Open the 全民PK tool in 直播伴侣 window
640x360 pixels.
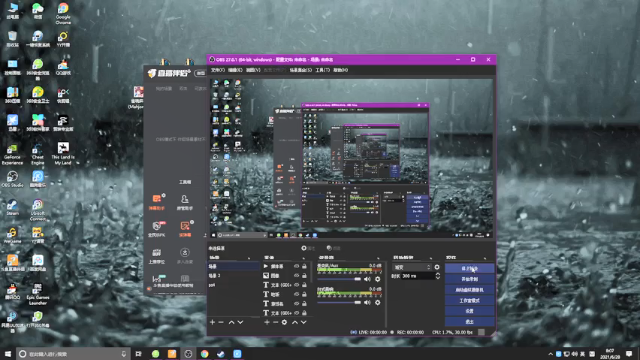(157, 229)
